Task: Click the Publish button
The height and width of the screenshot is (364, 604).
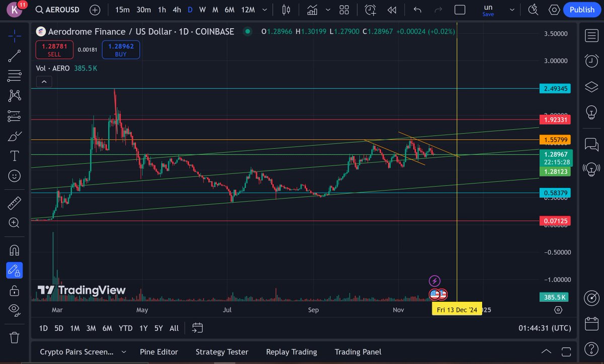Action: (582, 10)
